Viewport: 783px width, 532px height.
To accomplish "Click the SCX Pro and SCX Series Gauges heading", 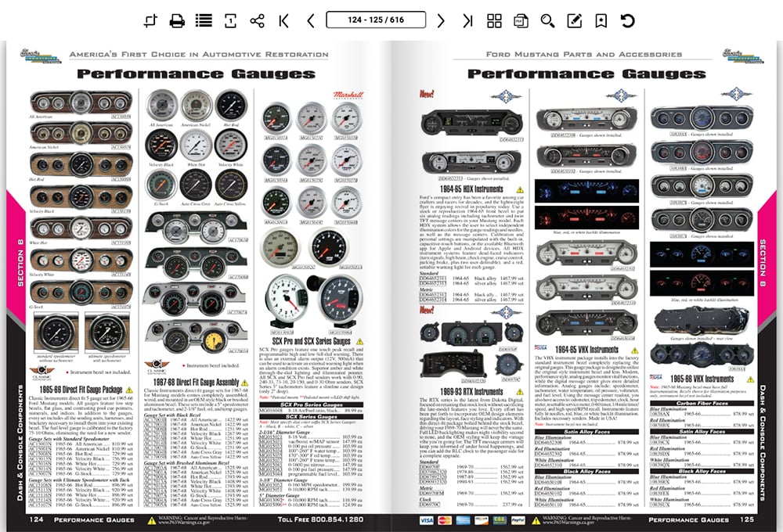I will (311, 341).
